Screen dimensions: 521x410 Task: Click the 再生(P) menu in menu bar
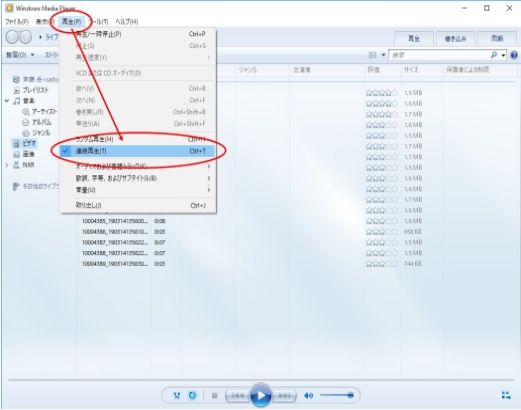(71, 22)
